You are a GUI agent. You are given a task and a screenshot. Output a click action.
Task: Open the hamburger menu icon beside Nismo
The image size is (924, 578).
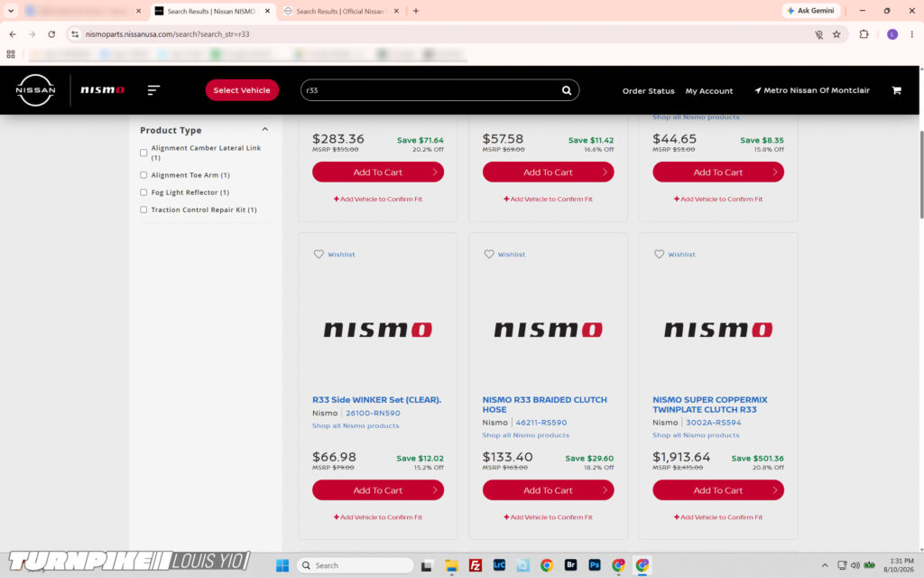pos(153,90)
